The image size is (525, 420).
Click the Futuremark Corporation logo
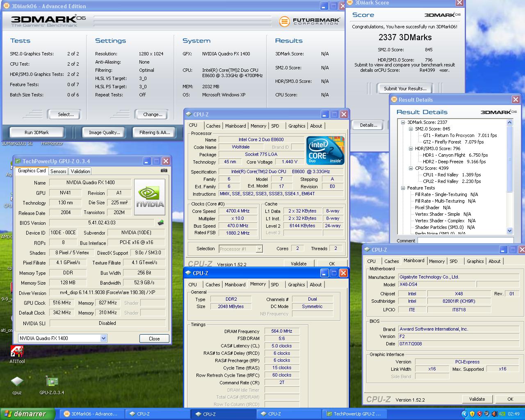310,21
